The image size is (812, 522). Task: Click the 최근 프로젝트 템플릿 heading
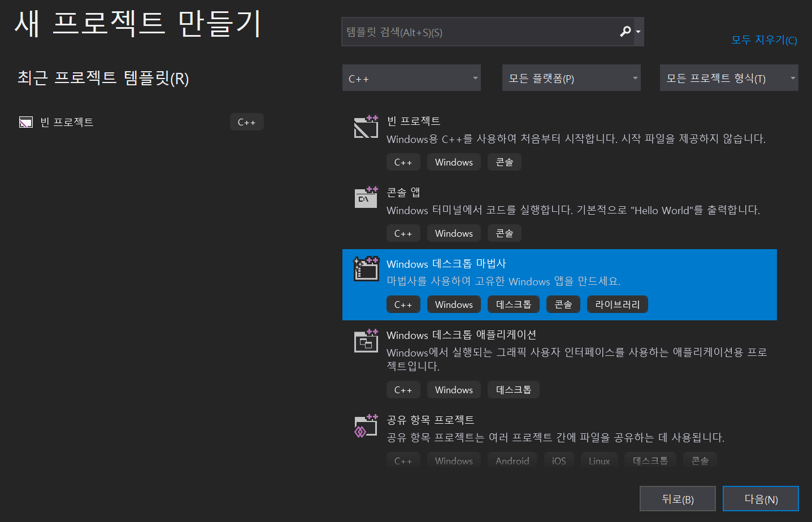(103, 78)
